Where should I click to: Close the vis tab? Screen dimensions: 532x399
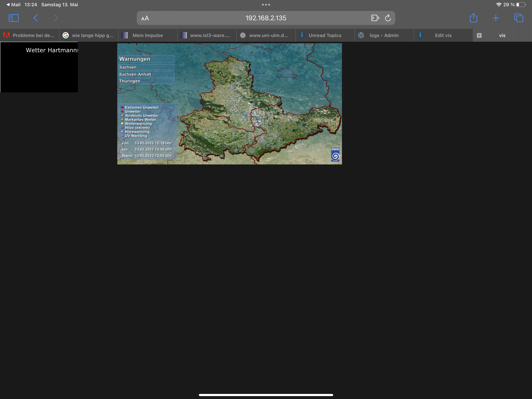tap(479, 35)
